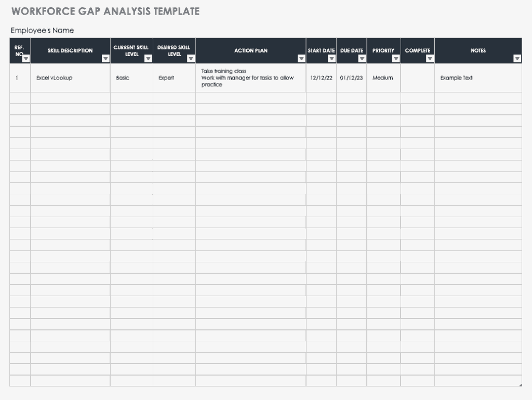
Task: Open the Skill Description filter dropdown arrow
Action: (105, 59)
